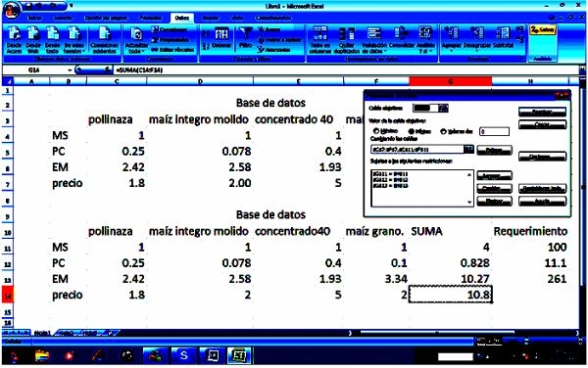Click the Celda objetivo range picker icon
Screen dimensions: 588x368
443,109
